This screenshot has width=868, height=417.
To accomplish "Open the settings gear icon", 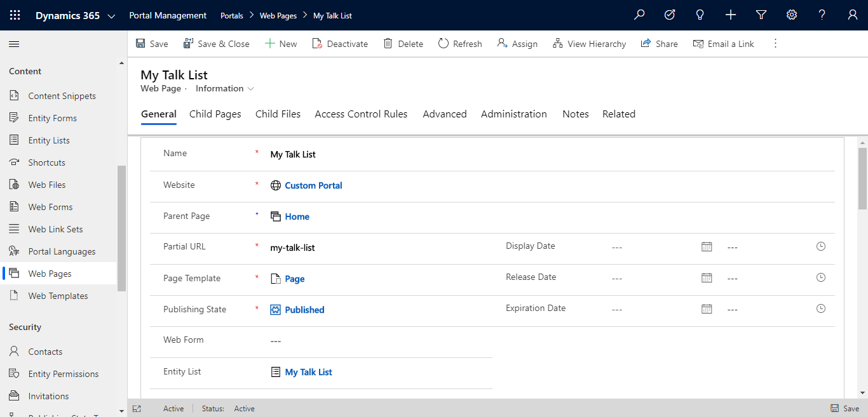I will tap(792, 15).
